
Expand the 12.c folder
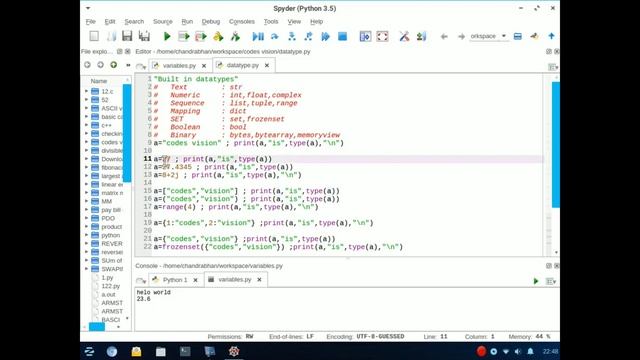pos(87,91)
